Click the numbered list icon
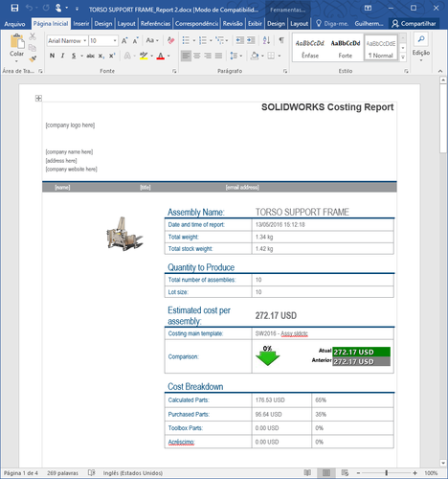 [203, 40]
